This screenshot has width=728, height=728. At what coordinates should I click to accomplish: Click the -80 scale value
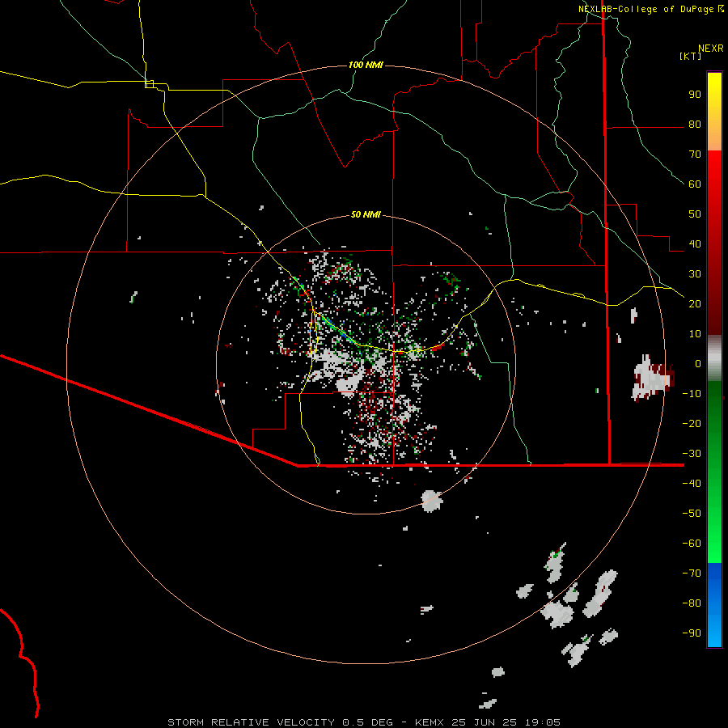[692, 603]
